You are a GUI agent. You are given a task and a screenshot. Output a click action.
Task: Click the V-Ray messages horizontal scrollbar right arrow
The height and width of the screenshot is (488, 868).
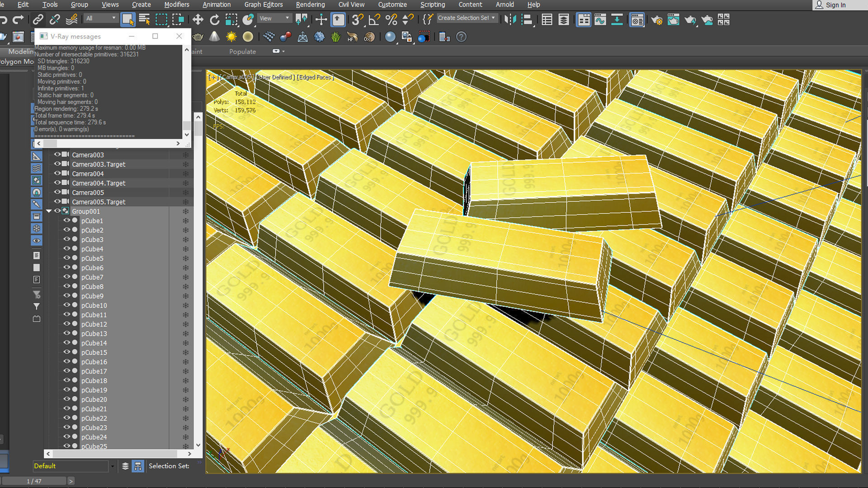pos(178,143)
